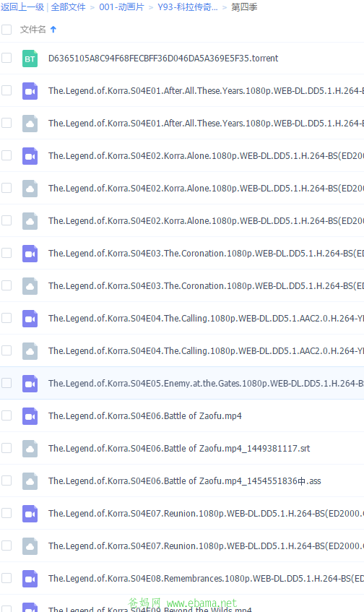The width and height of the screenshot is (364, 612).
Task: Click the gray cloud icon of the .ass subtitle file
Action: 30,481
